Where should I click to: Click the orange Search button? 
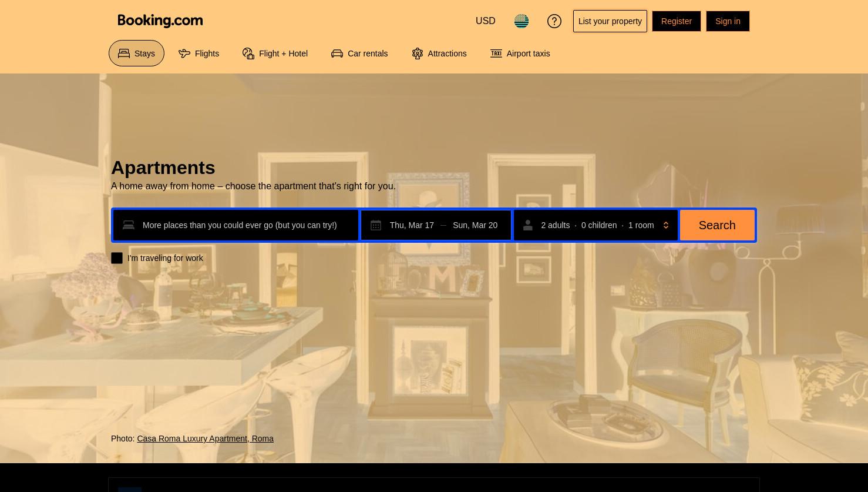(x=717, y=225)
